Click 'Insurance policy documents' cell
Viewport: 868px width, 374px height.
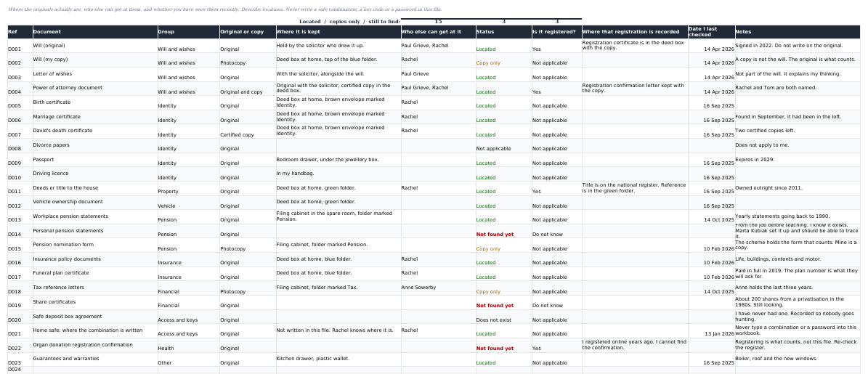(x=95, y=260)
